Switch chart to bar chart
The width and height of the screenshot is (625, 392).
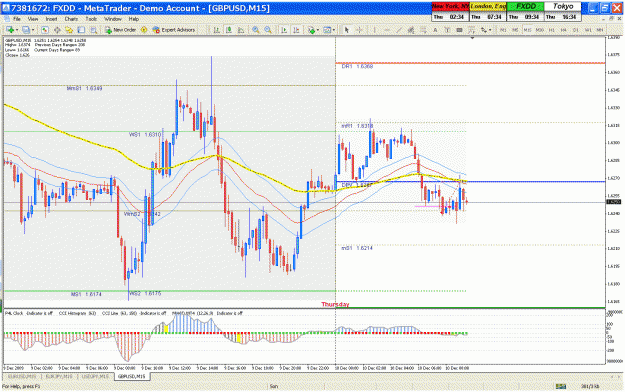(216, 30)
